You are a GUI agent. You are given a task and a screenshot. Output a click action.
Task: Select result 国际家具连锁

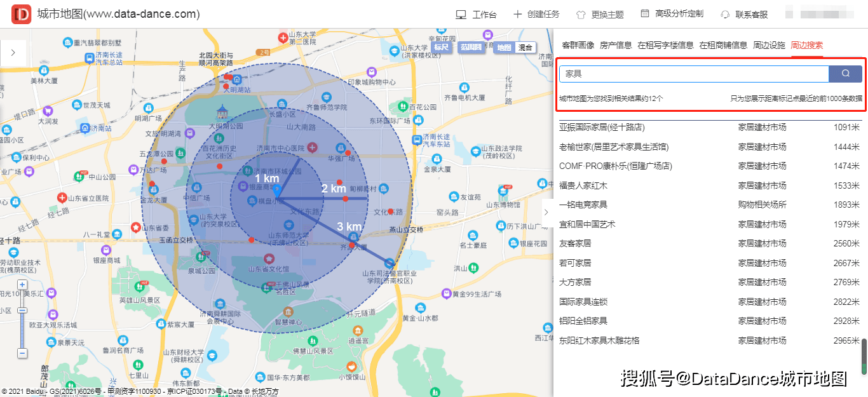coord(583,302)
